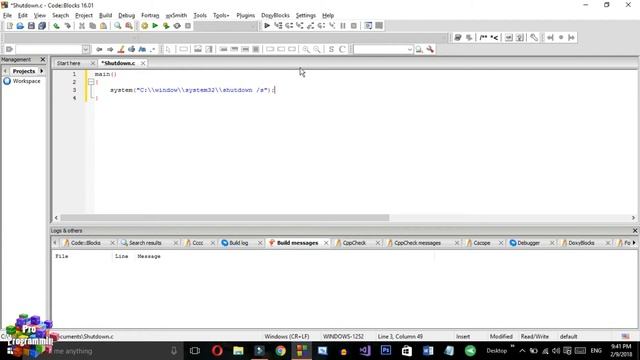
Task: Move log tabs left with the arrow
Action: tap(55, 243)
